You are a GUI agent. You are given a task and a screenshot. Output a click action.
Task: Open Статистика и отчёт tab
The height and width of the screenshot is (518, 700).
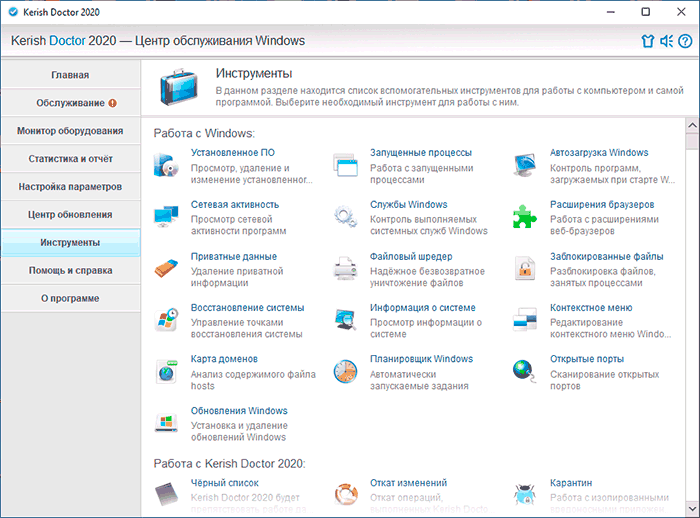(x=71, y=159)
